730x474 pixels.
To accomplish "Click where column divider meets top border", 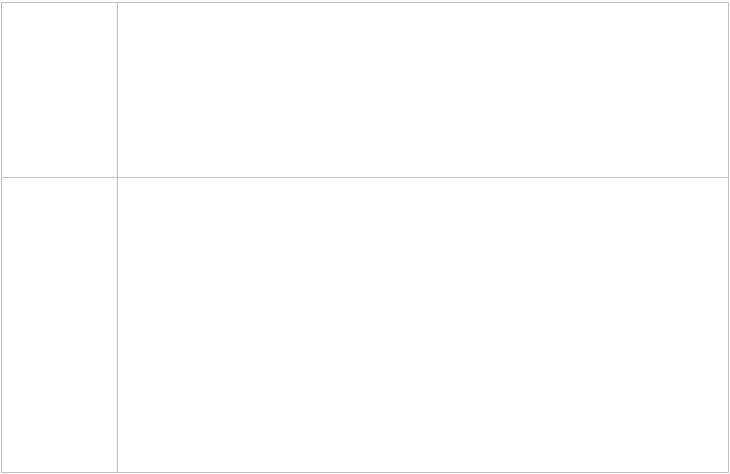I will click(117, 2).
